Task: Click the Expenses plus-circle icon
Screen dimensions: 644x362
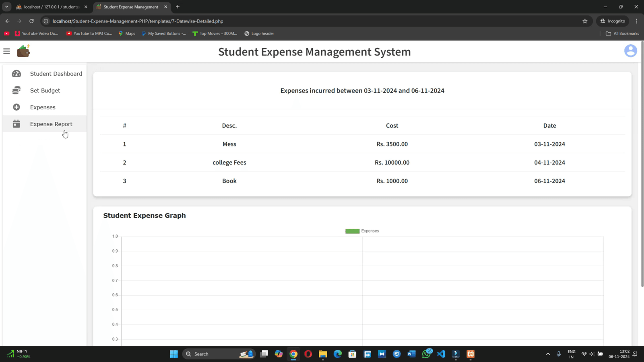Action: tap(17, 107)
